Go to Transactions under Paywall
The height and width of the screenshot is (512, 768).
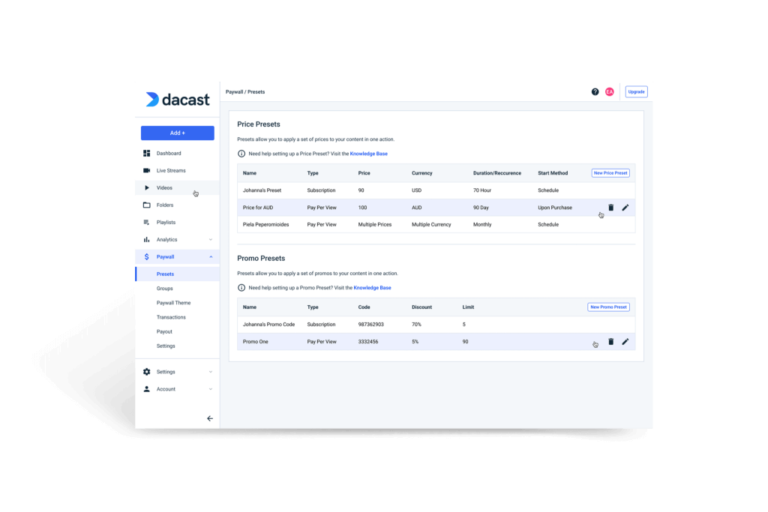tap(171, 317)
